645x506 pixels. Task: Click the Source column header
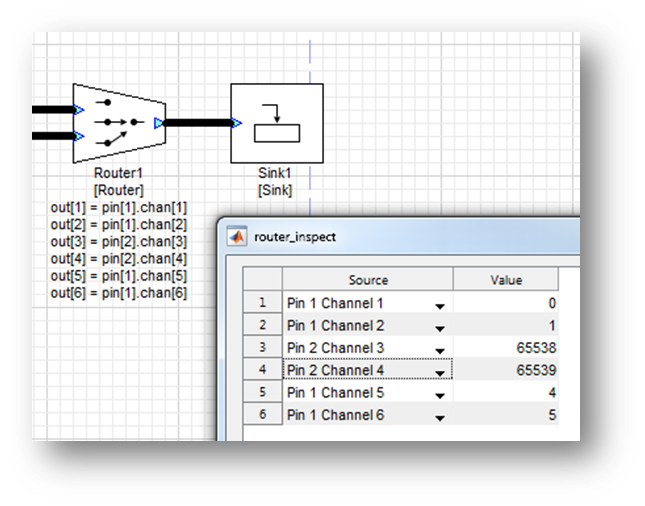[368, 280]
